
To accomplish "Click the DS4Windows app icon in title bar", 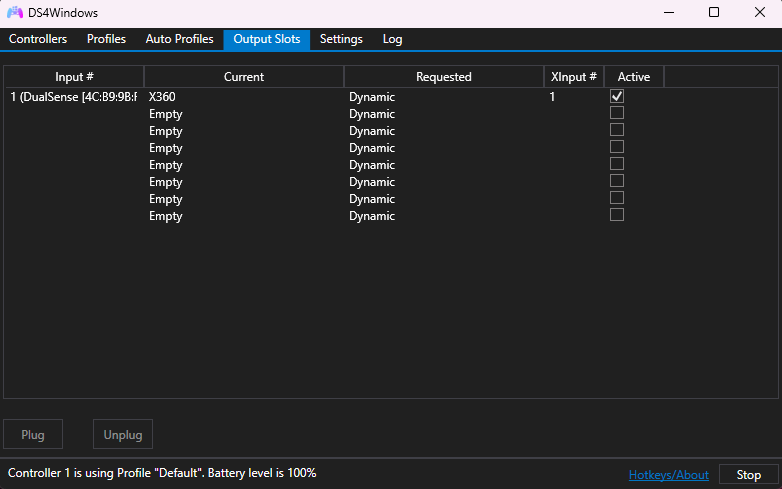I will tap(15, 13).
